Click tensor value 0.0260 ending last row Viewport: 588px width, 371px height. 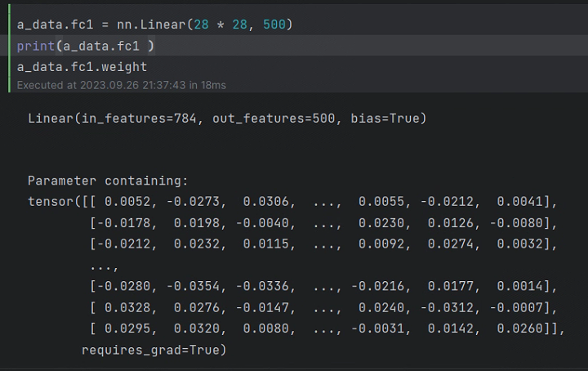point(519,329)
